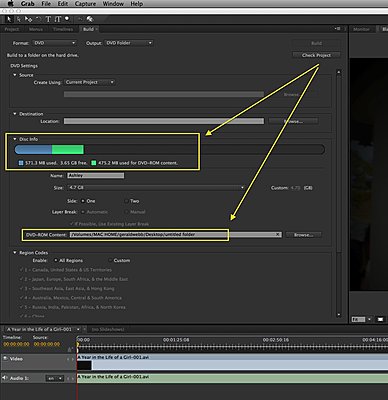388x400 pixels.
Task: Click the disc Name input field
Action: coord(96,176)
